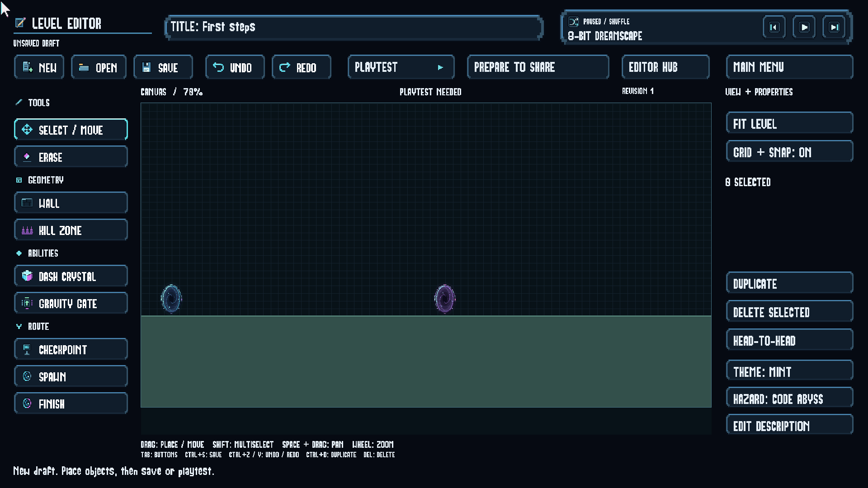Choose the Wall geometry tool
This screenshot has width=868, height=488.
pos(71,203)
